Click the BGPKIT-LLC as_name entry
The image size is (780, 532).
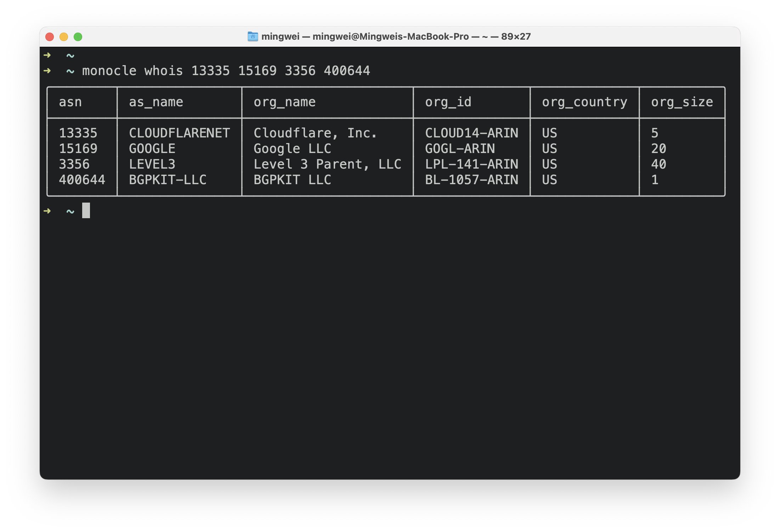click(168, 180)
